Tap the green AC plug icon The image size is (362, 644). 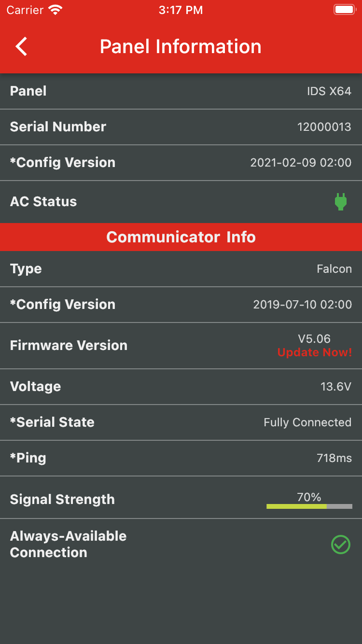[341, 202]
